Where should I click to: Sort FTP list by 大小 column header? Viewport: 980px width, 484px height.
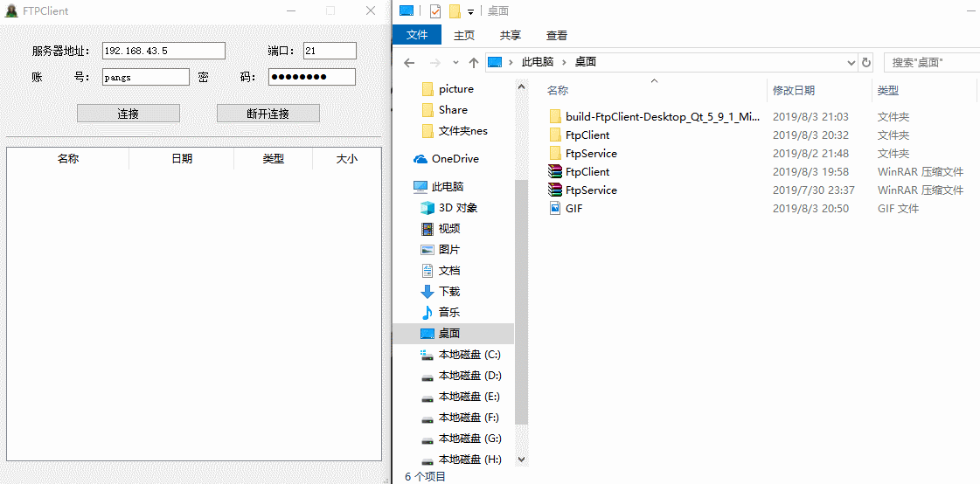tap(347, 159)
